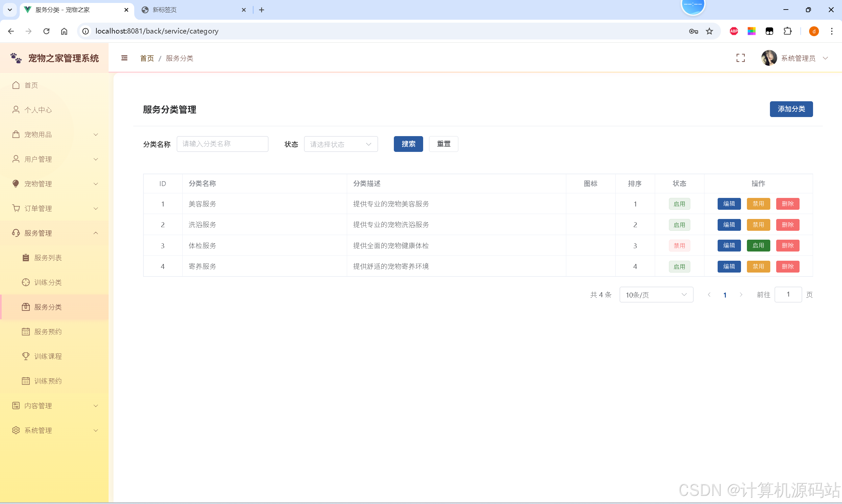Expand 用户管理 sidebar menu
The image size is (842, 504).
pyautogui.click(x=54, y=159)
